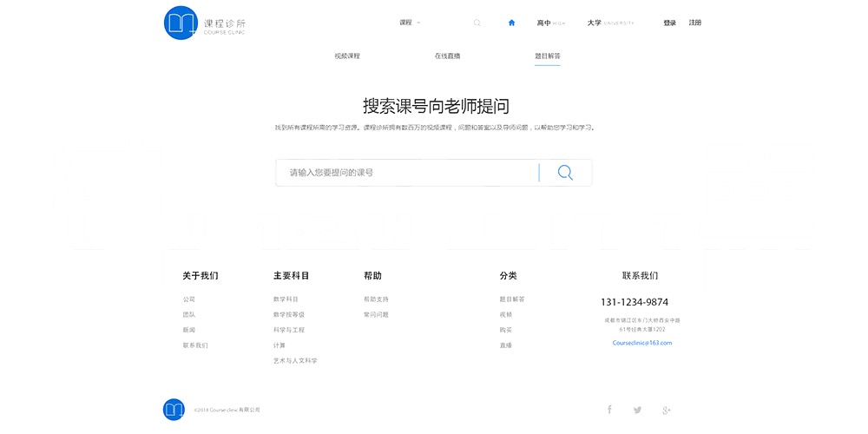Open 艺术与人文科学 subject link
The height and width of the screenshot is (434, 868).
point(295,361)
